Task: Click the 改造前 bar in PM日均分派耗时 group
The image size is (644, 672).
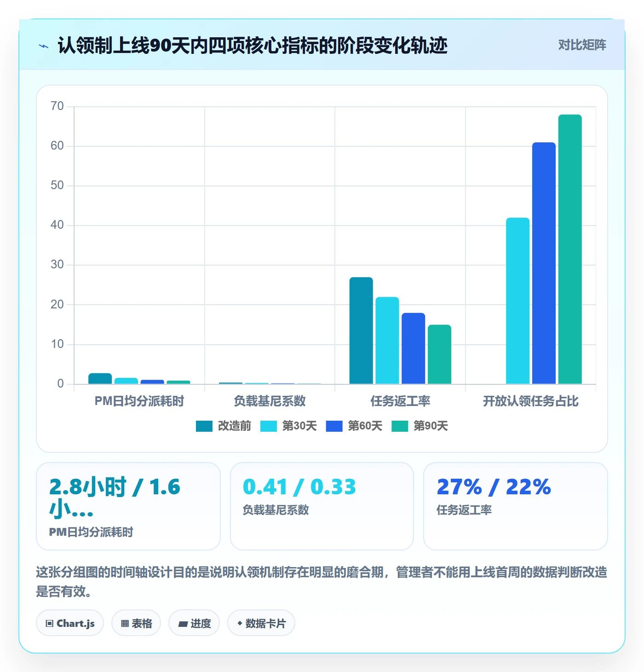Action: coord(100,378)
